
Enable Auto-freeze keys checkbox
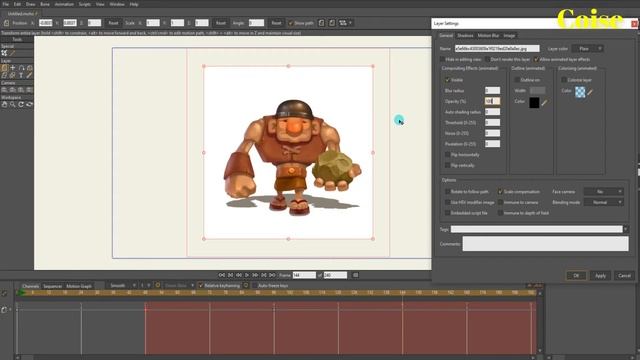point(254,286)
